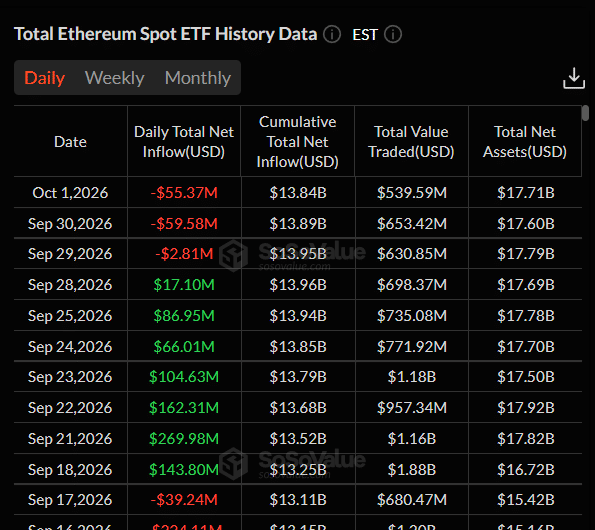Click the Cumulative Total Net Inflow header

click(x=298, y=142)
